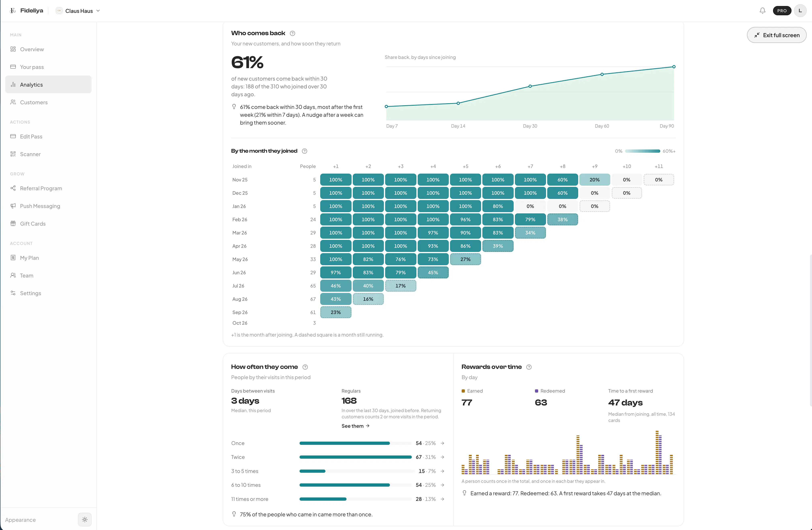Image resolution: width=812 pixels, height=530 pixels.
Task: Click the Twice progress bar
Action: click(x=356, y=457)
